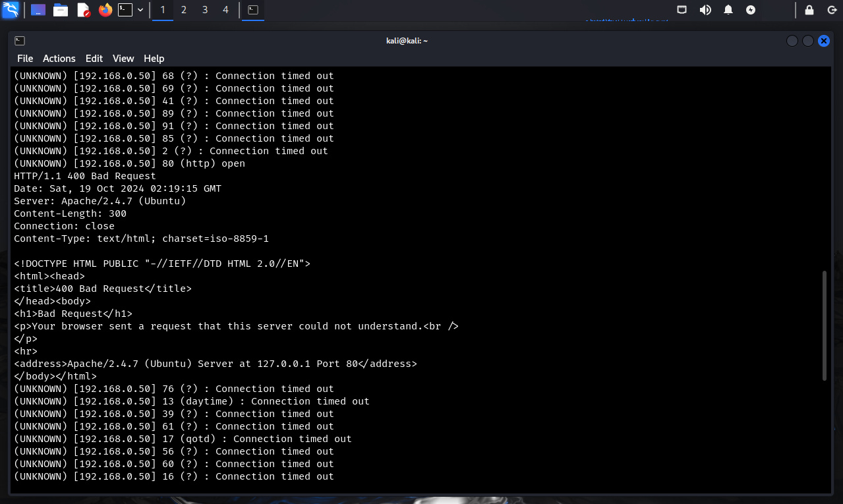Expand the terminal launcher dropdown arrow
This screenshot has height=504, width=843.
click(139, 10)
